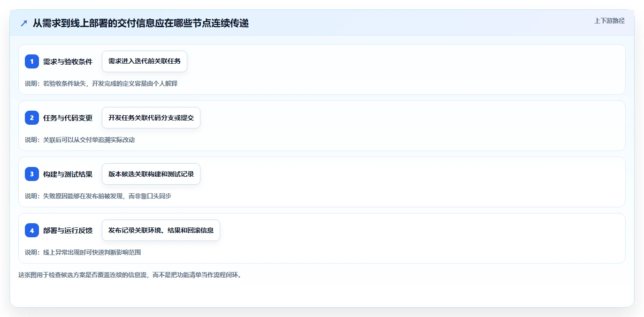Click the step 3 number badge
This screenshot has width=644, height=317.
(32, 174)
